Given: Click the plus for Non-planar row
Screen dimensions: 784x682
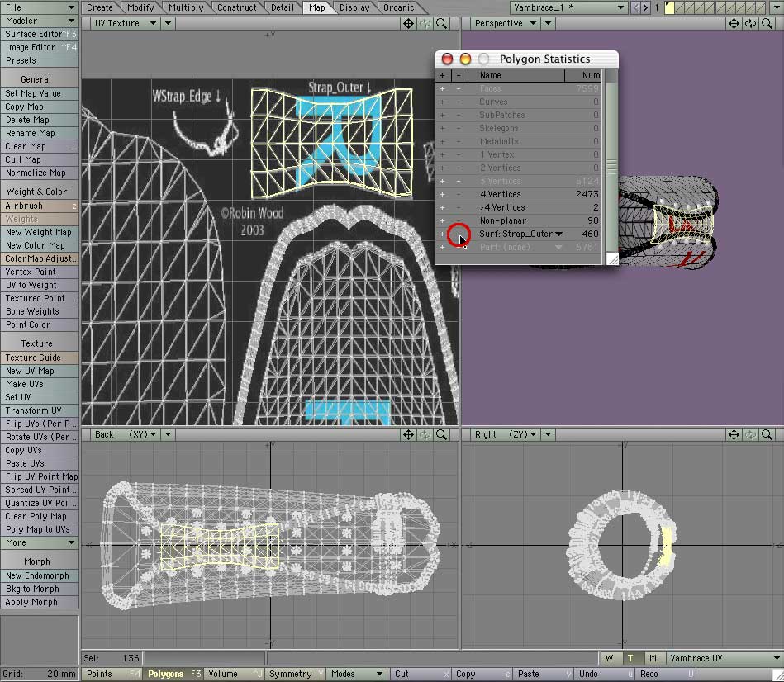Looking at the screenshot, I should [x=442, y=220].
